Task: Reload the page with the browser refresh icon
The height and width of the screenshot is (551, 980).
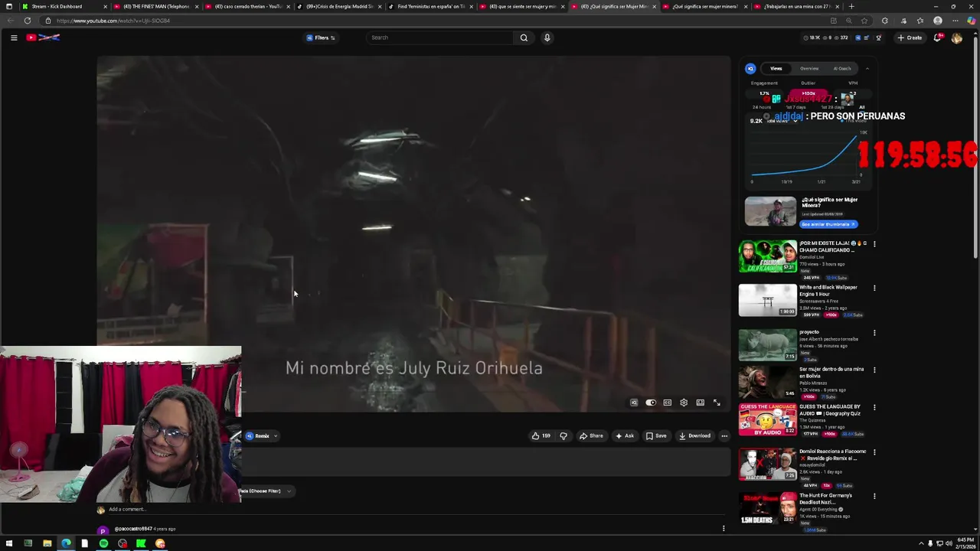Action: coord(28,21)
